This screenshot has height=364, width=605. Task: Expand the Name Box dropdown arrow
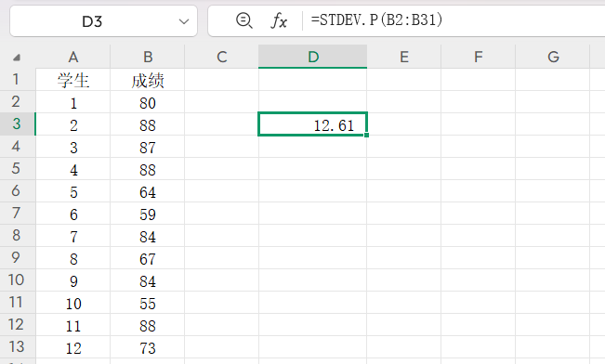[184, 21]
